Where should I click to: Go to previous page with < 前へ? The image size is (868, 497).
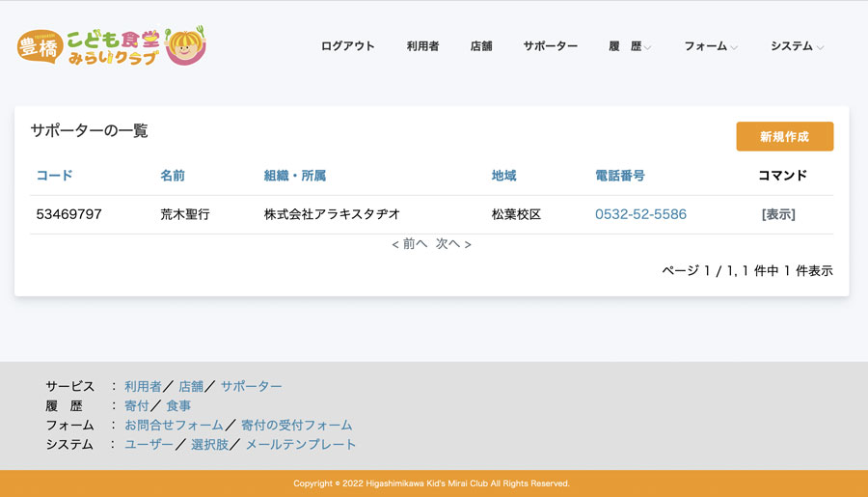coord(409,244)
